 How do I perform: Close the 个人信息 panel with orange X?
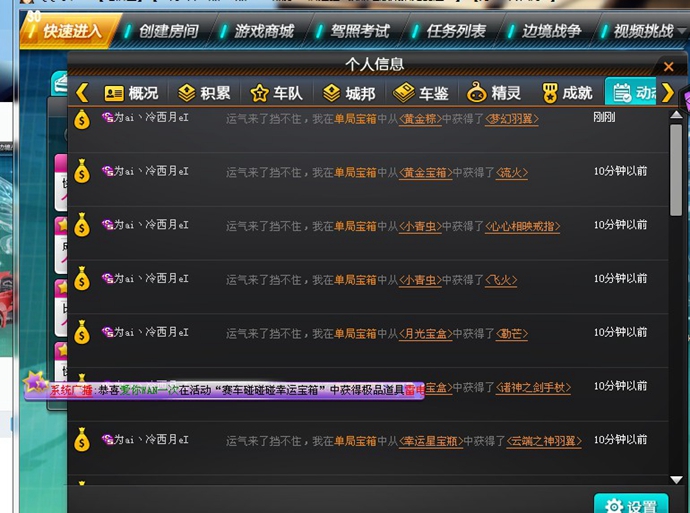point(668,66)
